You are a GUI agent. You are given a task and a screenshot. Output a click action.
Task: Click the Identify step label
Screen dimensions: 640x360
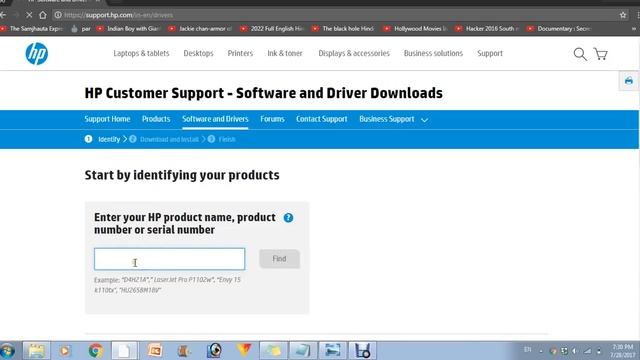point(109,139)
